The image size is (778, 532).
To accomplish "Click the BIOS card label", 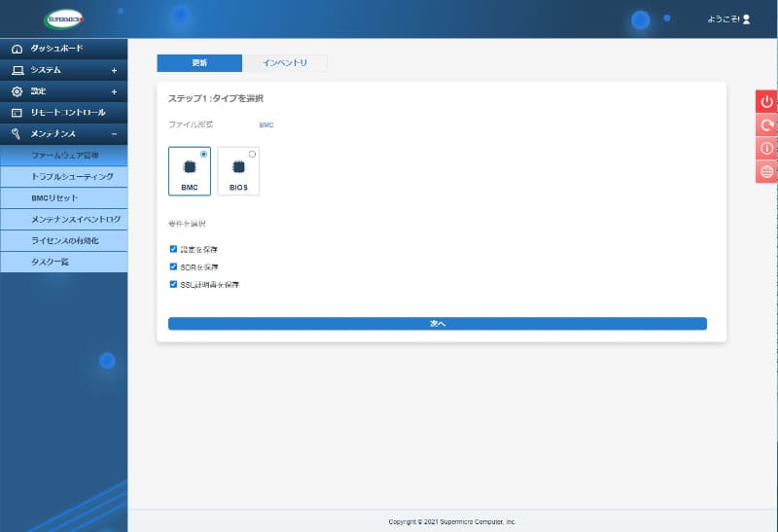I will (x=238, y=188).
